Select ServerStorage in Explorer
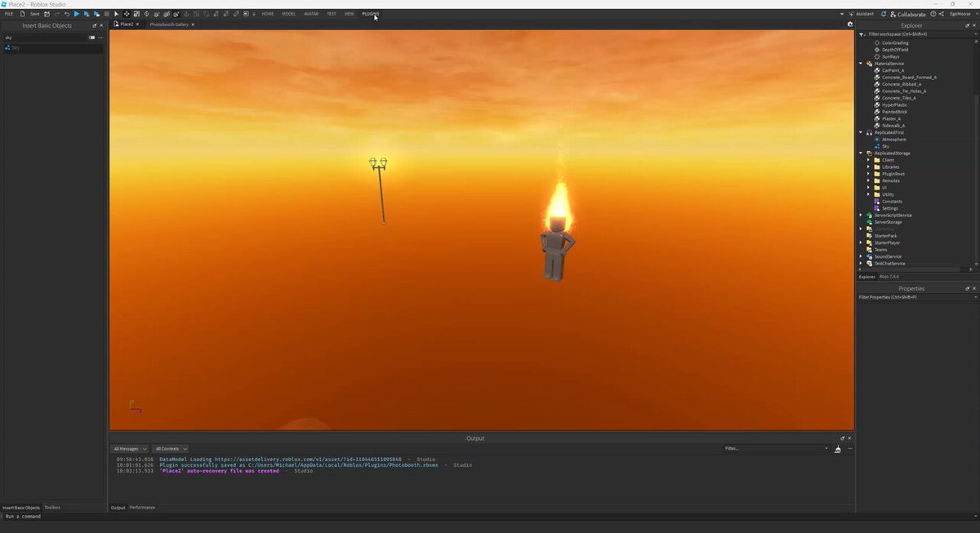 (x=888, y=222)
